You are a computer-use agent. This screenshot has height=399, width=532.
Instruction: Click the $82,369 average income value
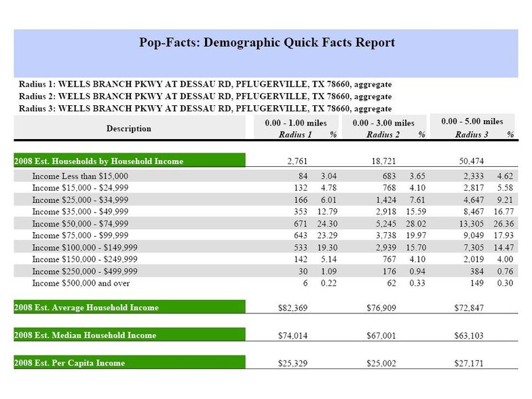[x=292, y=308]
